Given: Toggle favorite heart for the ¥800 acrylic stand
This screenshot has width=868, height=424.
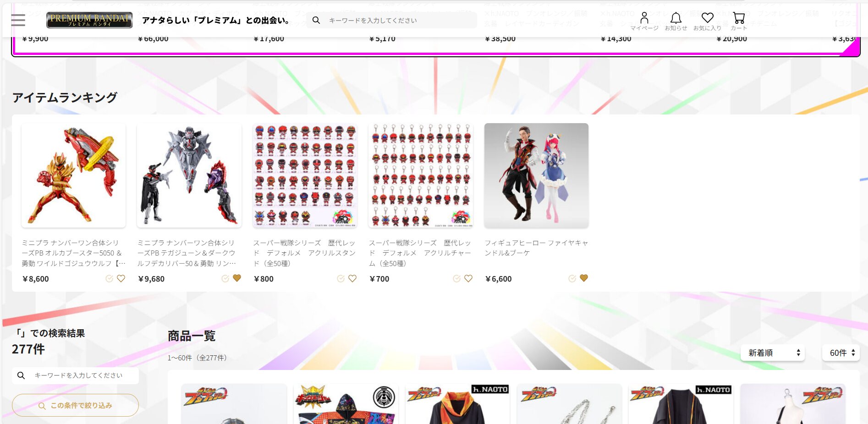Looking at the screenshot, I should pyautogui.click(x=352, y=278).
